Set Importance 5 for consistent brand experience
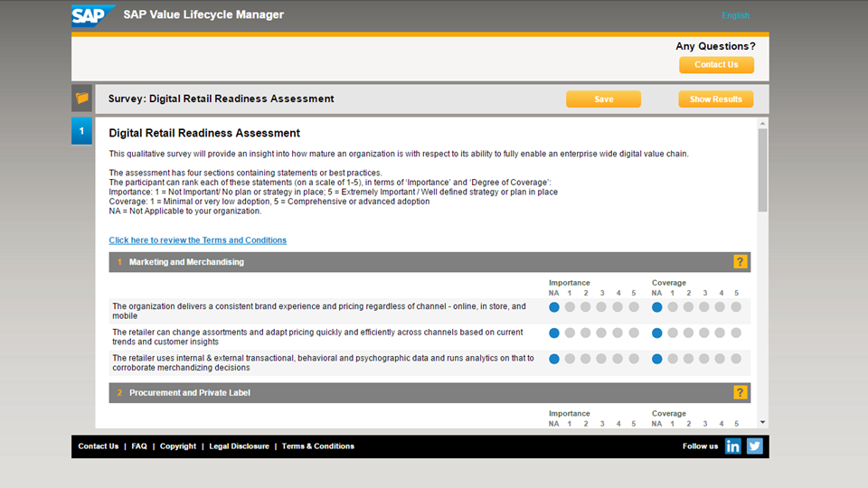 [x=634, y=307]
